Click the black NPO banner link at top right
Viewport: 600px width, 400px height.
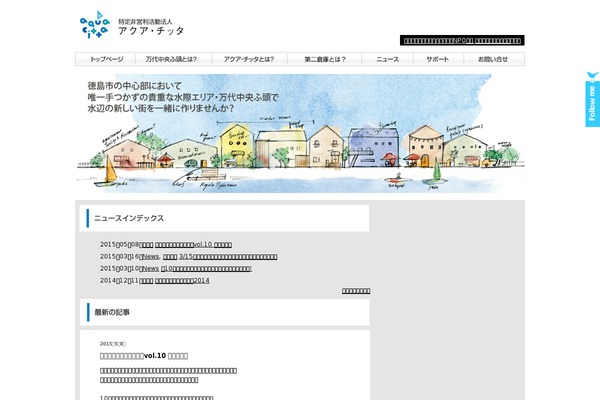click(x=462, y=41)
